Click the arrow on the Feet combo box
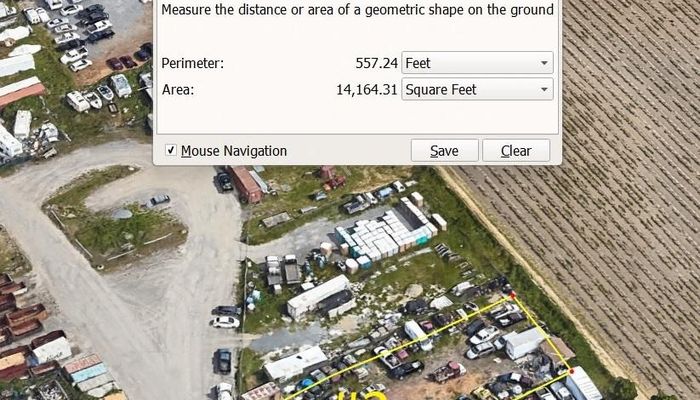Image resolution: width=700 pixels, height=400 pixels. click(544, 63)
